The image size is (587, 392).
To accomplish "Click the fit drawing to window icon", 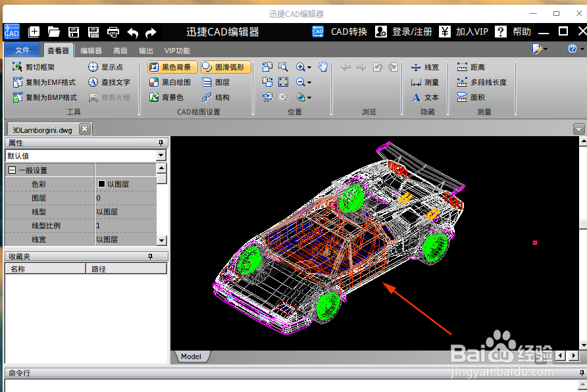I will tap(284, 82).
